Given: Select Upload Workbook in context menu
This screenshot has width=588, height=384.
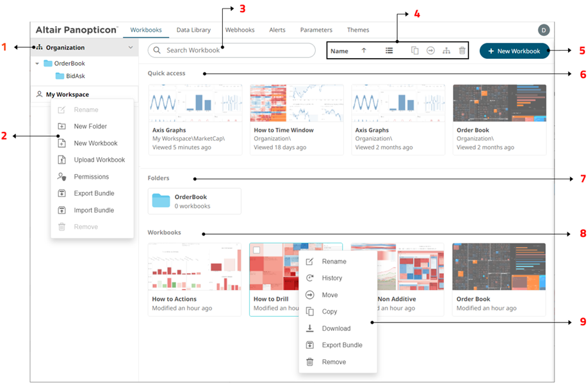Looking at the screenshot, I should click(x=99, y=159).
